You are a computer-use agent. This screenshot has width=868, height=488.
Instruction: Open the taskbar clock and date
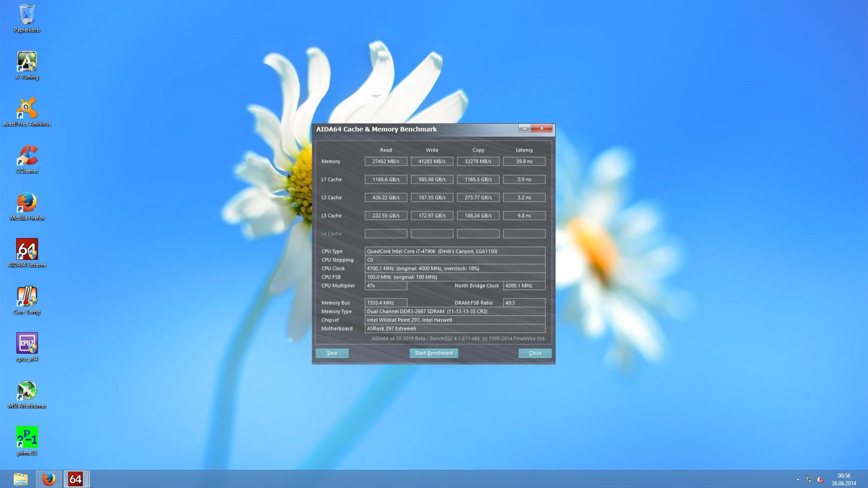point(844,479)
